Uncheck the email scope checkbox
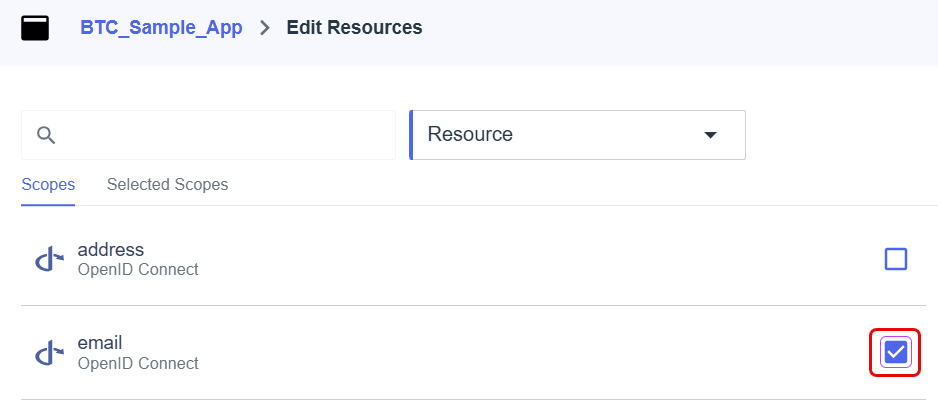 [896, 353]
